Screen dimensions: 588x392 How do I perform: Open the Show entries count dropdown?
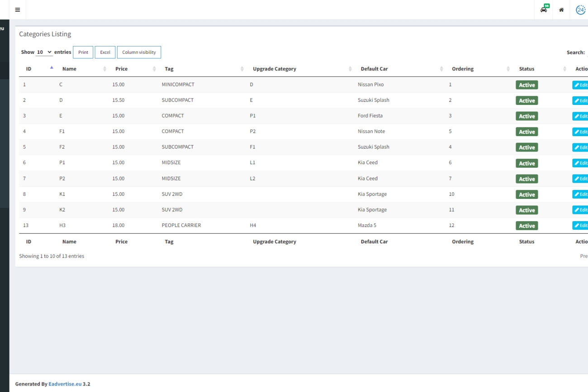coord(44,52)
